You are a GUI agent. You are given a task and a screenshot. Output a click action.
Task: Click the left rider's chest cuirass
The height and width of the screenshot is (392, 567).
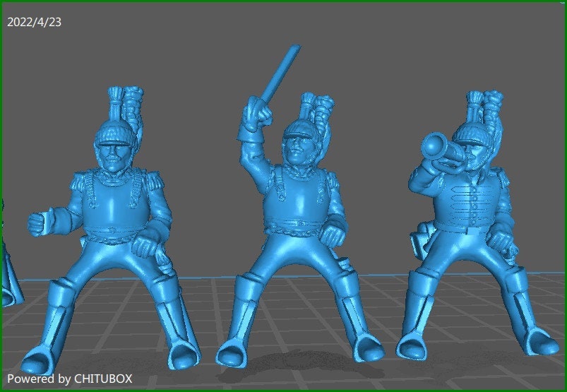(112, 201)
